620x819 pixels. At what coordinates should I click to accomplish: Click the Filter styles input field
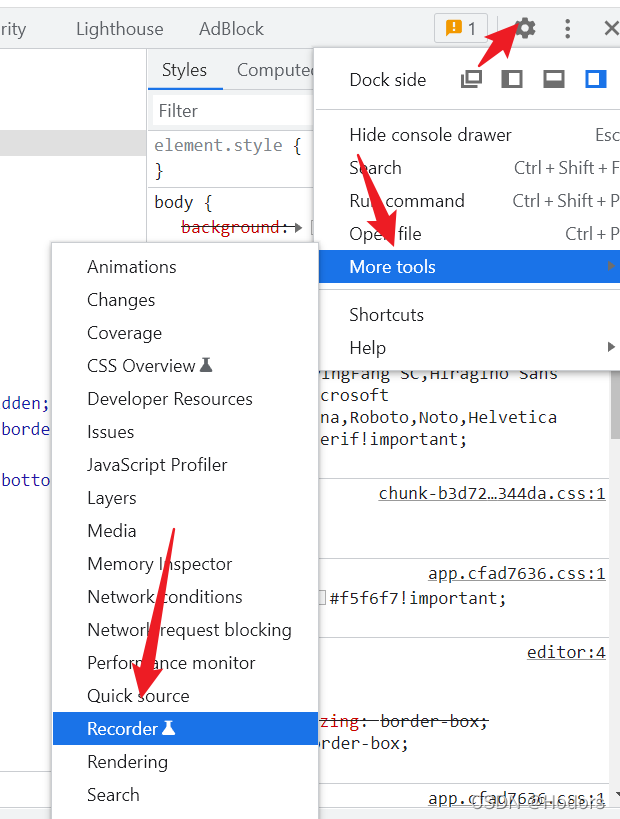[x=233, y=111]
